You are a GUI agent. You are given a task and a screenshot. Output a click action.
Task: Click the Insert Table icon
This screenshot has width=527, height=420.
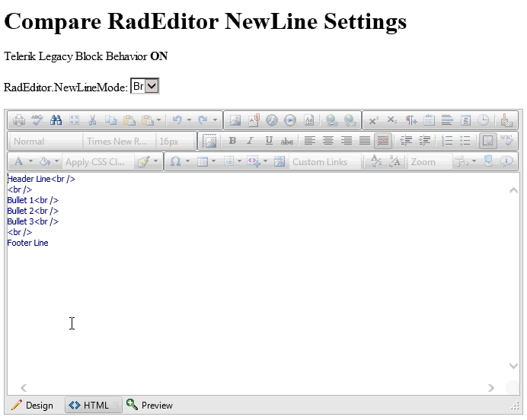pos(203,162)
